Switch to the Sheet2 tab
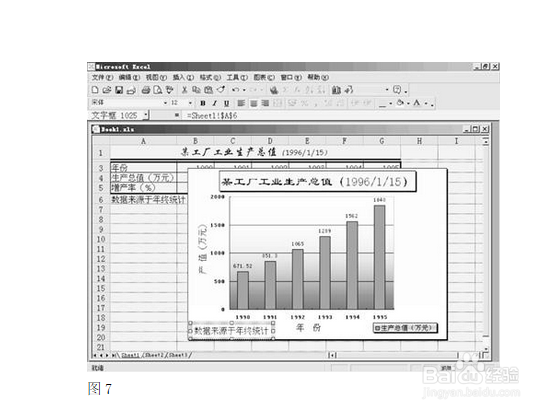 coord(154,355)
